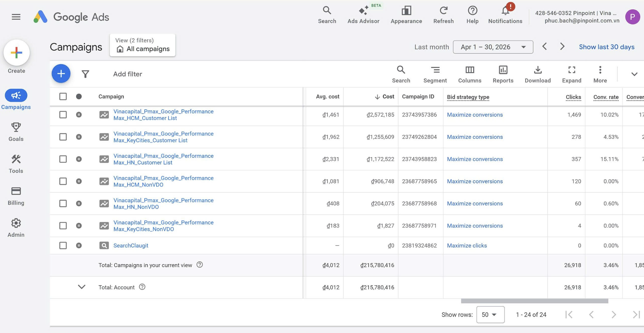Open View All campaigns selector
The width and height of the screenshot is (644, 333).
[143, 45]
